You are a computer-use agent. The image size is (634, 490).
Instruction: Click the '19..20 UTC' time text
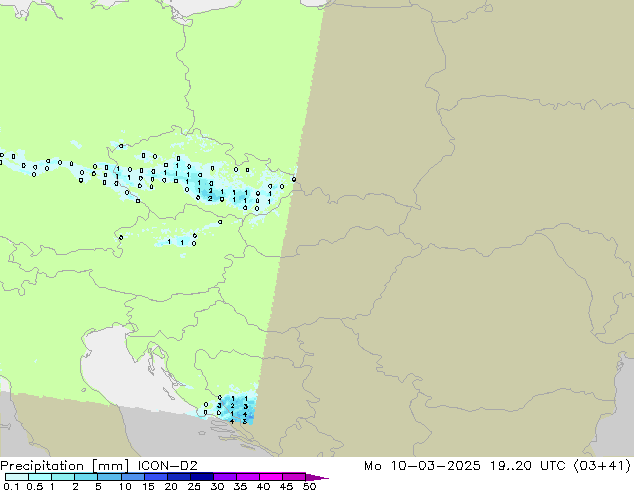tap(527, 465)
